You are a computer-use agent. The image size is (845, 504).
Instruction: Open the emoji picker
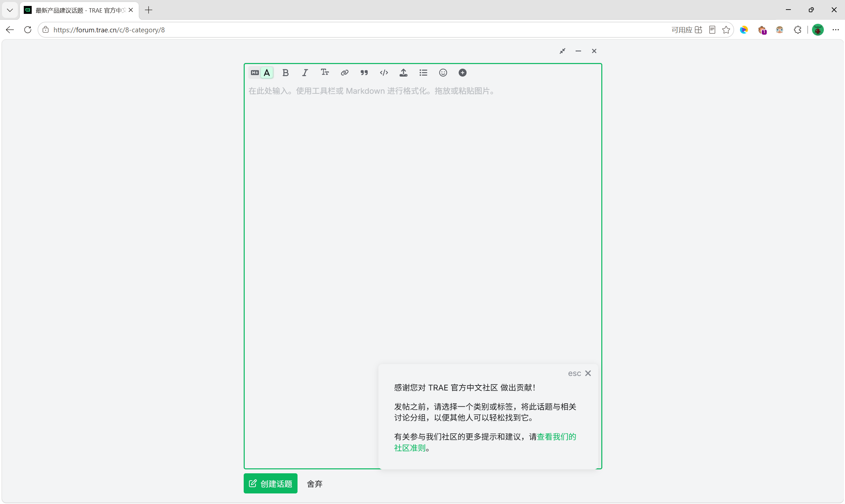tap(443, 73)
